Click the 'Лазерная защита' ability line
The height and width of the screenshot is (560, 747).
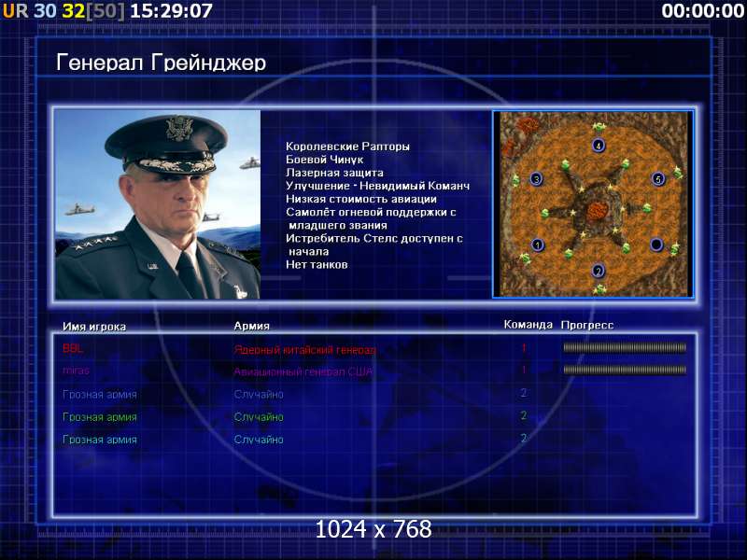[334, 173]
